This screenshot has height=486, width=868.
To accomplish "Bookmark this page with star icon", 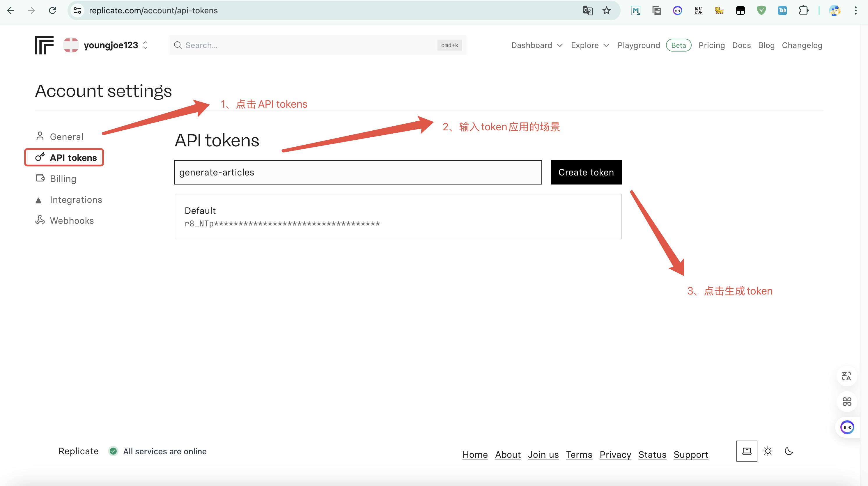I will (x=607, y=10).
